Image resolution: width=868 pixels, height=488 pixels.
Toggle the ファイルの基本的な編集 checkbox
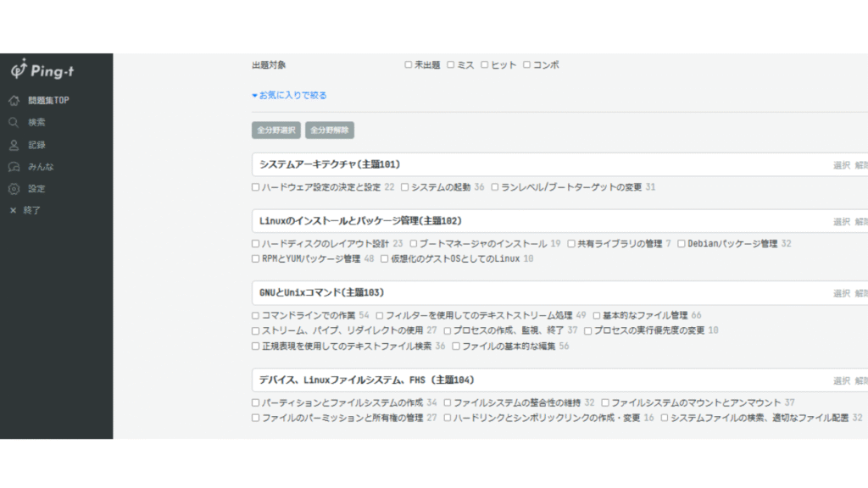point(456,347)
